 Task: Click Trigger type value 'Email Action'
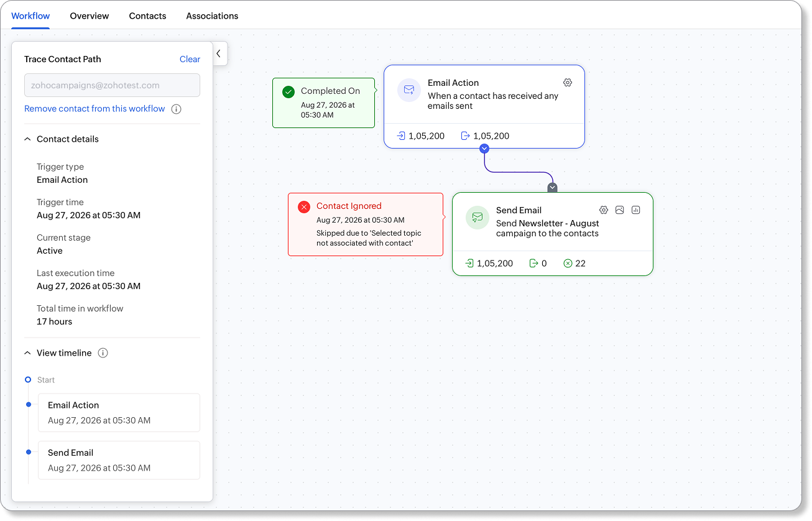pyautogui.click(x=62, y=180)
